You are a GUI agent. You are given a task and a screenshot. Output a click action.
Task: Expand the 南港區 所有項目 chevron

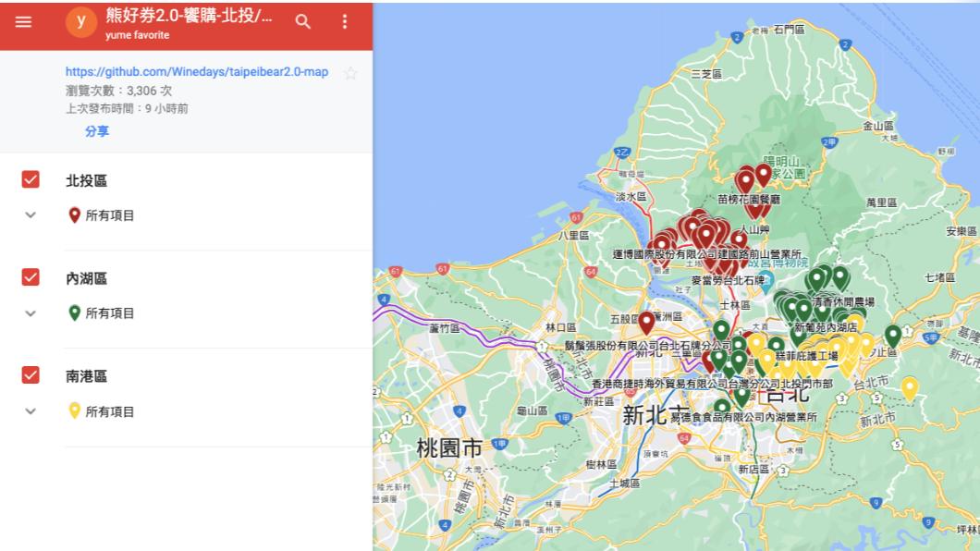(30, 411)
